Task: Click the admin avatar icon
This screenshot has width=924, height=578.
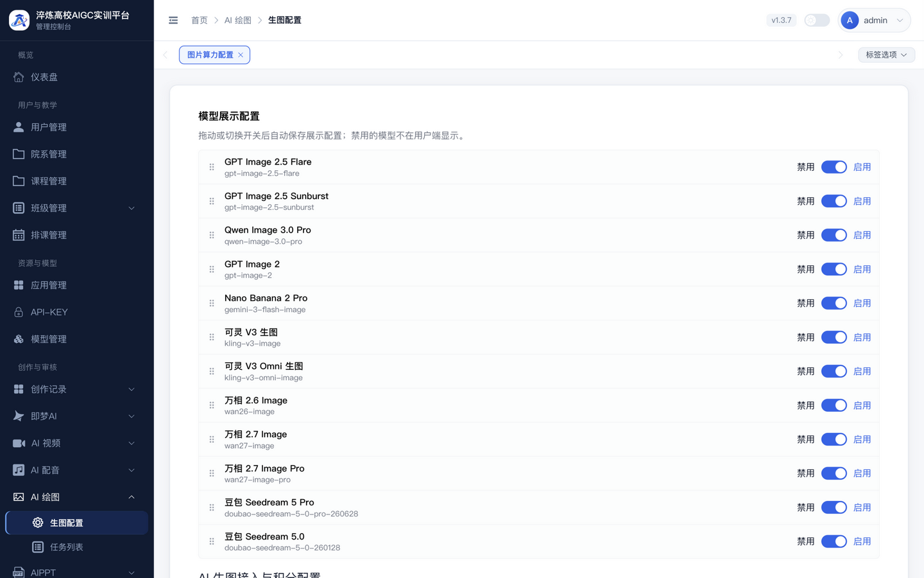Action: (x=850, y=21)
